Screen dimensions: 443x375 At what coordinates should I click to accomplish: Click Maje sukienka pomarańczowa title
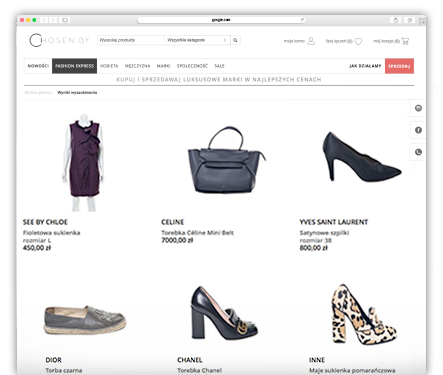click(x=352, y=370)
